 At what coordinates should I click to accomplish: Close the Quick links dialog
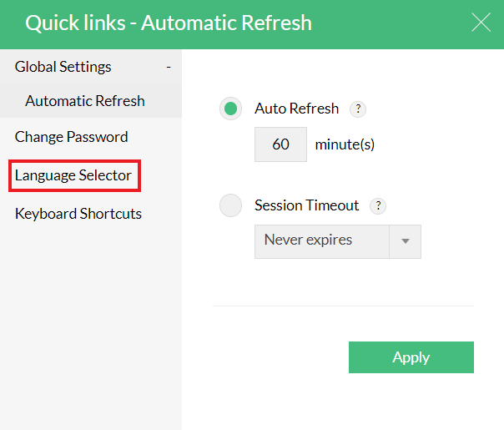tap(481, 23)
